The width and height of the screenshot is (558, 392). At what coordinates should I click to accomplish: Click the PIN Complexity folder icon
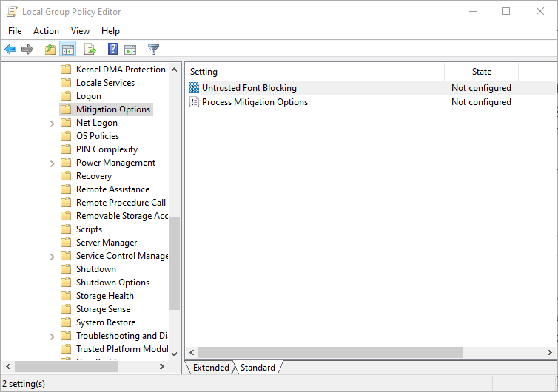[66, 149]
